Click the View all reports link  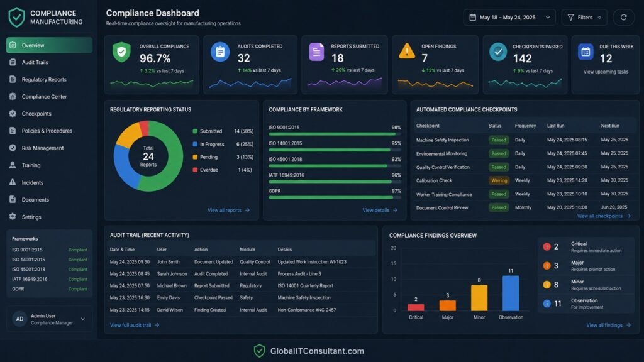coord(228,210)
